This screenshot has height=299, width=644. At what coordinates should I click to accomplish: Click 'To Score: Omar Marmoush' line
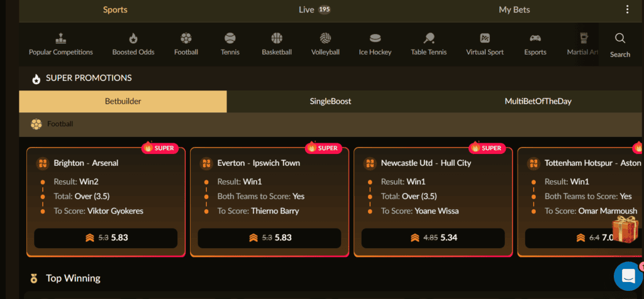591,212
